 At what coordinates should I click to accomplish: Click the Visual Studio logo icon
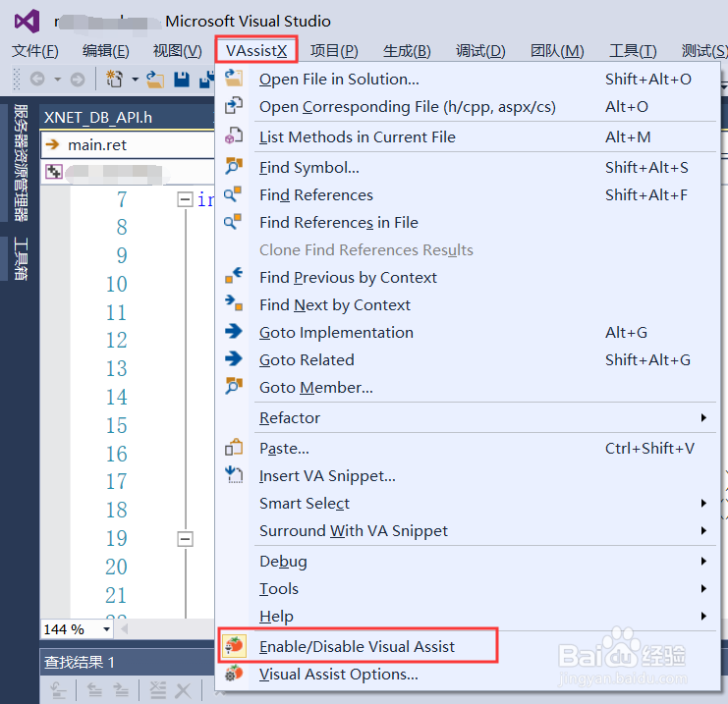27,22
